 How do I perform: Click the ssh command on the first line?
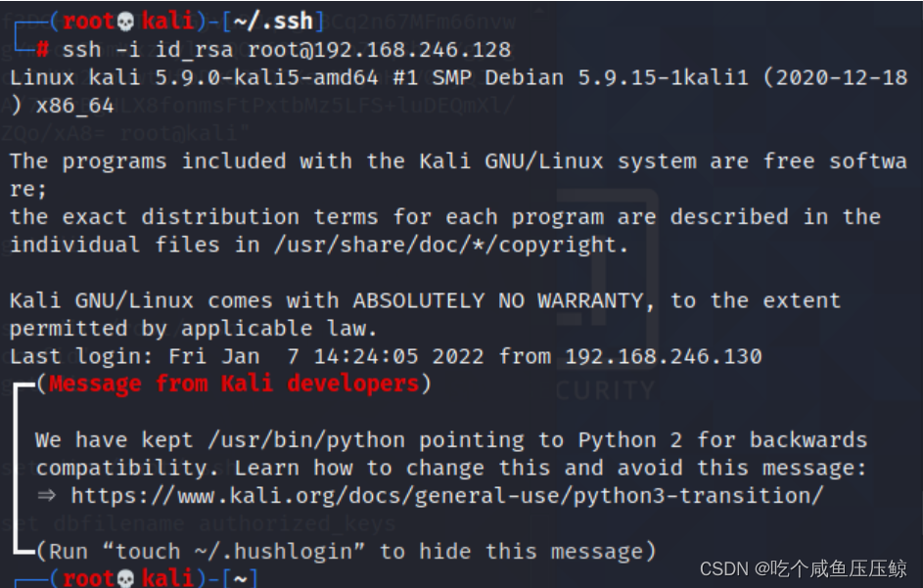pos(81,50)
